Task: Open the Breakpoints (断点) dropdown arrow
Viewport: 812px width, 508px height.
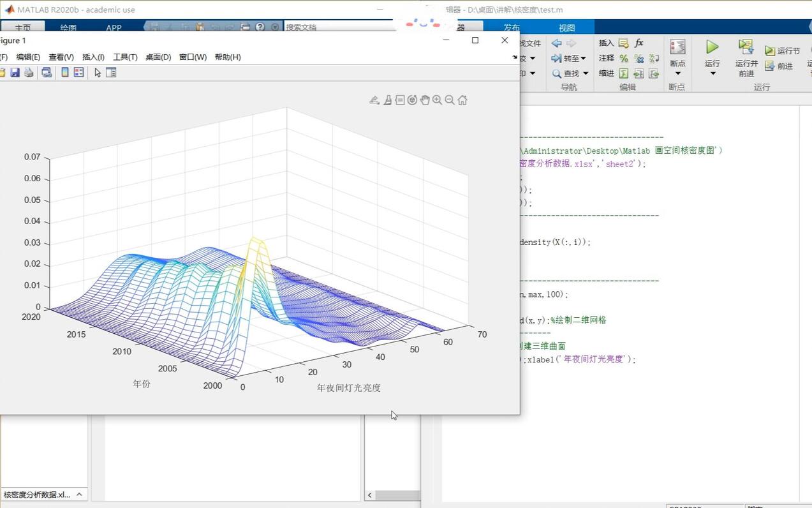Action: (x=677, y=73)
